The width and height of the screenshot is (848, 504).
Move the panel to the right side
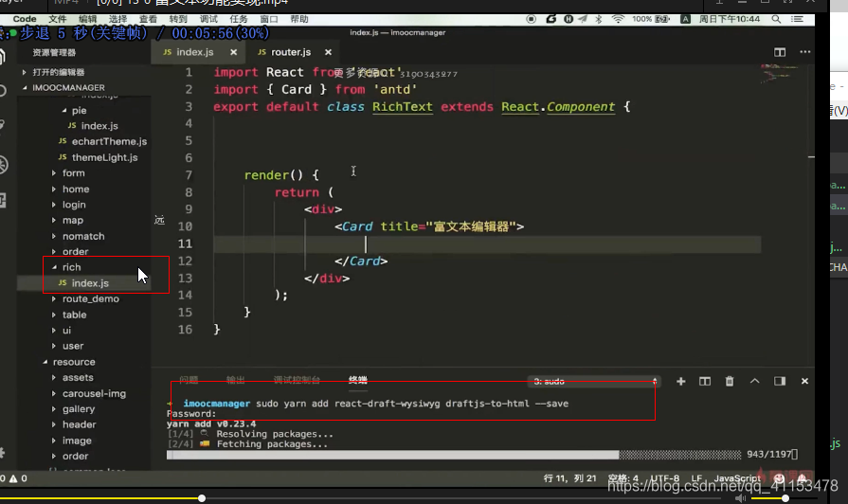780,381
